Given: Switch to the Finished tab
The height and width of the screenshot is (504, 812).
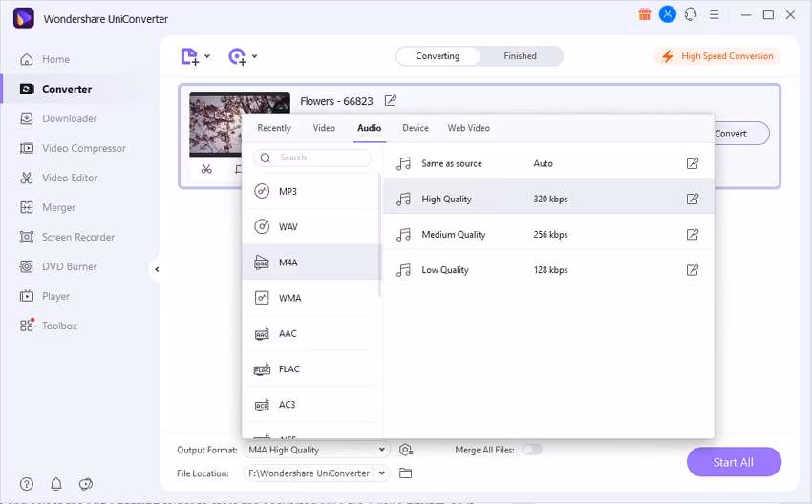Looking at the screenshot, I should coord(520,56).
